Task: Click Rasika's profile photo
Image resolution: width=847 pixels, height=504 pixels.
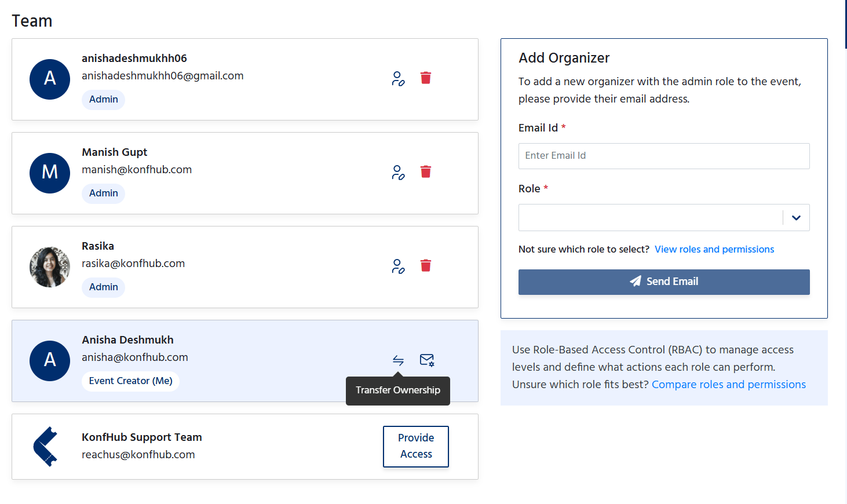Action: pos(50,267)
